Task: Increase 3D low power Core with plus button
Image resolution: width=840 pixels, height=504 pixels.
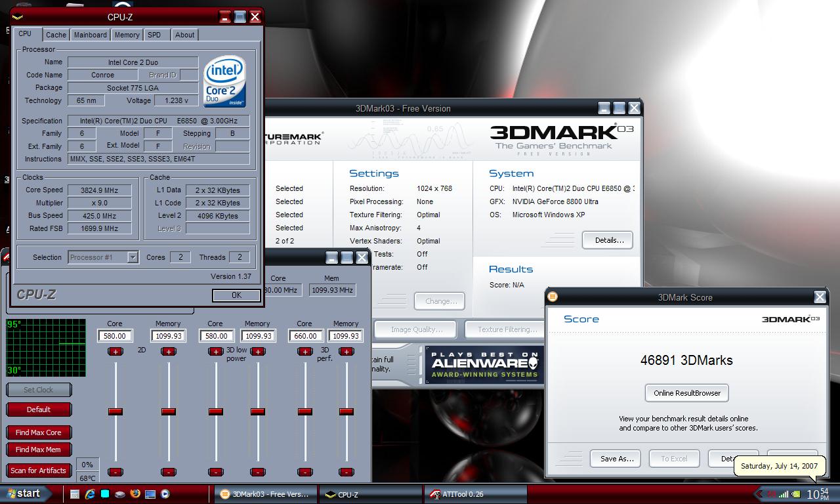Action: click(215, 352)
